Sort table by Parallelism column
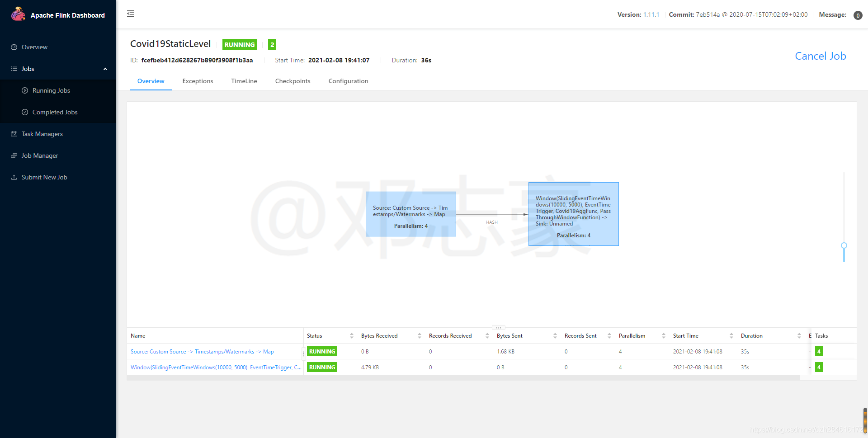The height and width of the screenshot is (438, 868). click(x=663, y=336)
